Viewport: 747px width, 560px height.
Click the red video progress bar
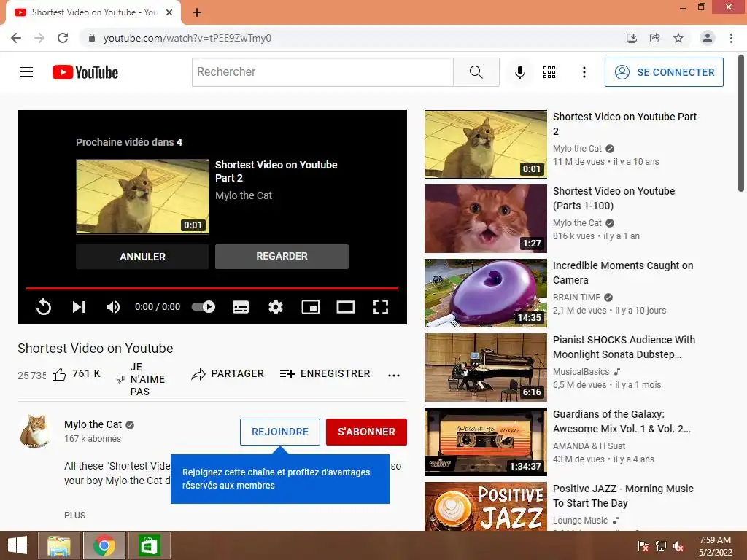point(212,288)
